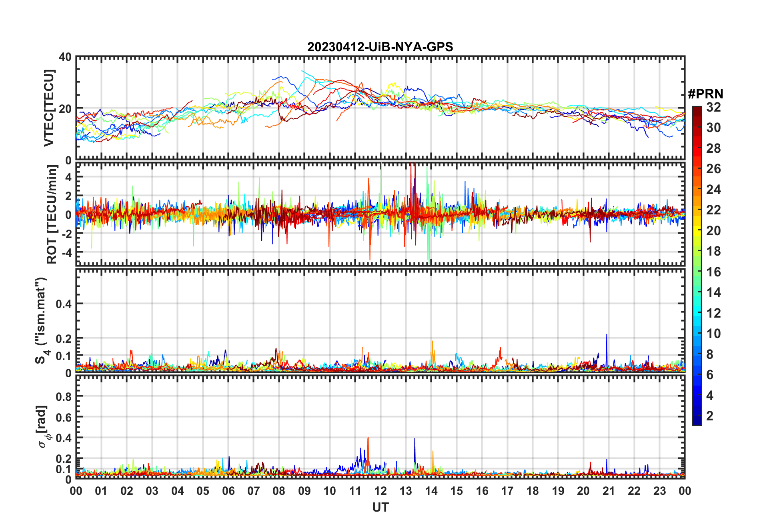761x532 pixels.
Task: Click sigma-phi axis tick label 0.8
Action: click(64, 397)
